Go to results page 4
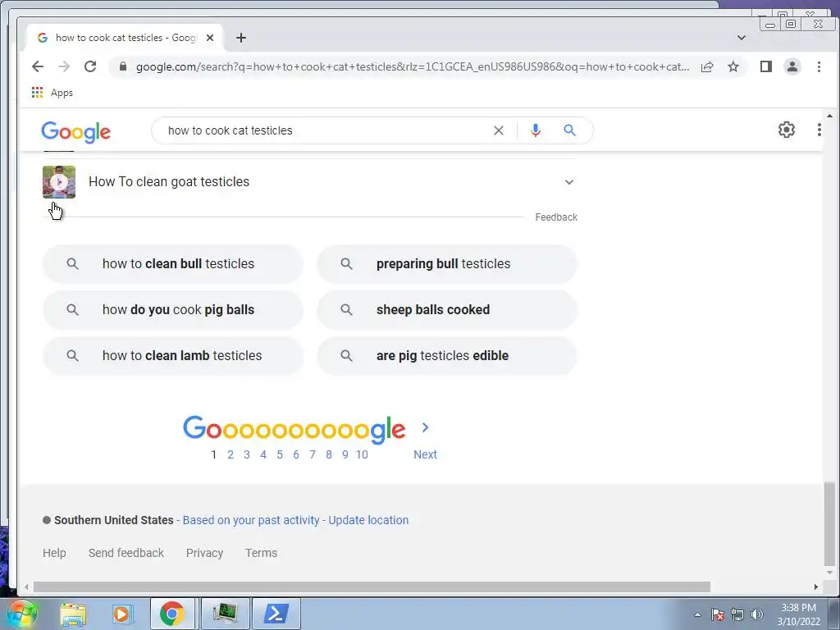 [x=263, y=454]
